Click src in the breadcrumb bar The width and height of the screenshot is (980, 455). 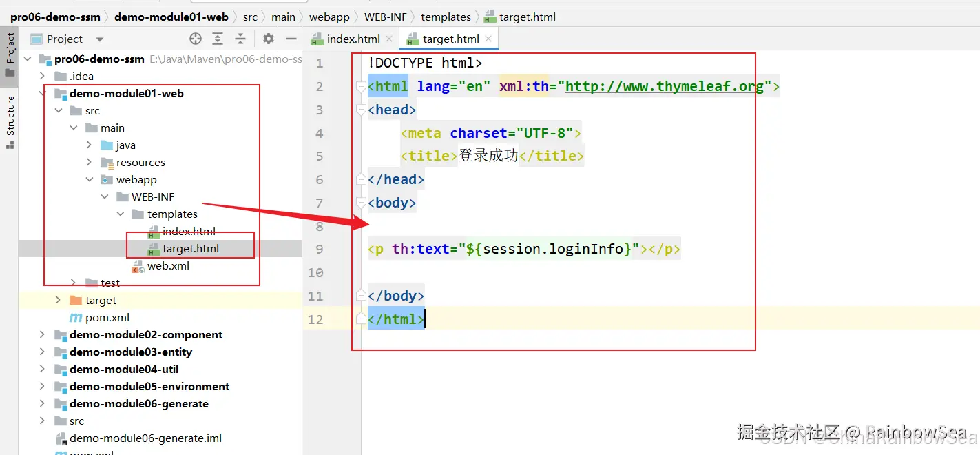pos(250,17)
